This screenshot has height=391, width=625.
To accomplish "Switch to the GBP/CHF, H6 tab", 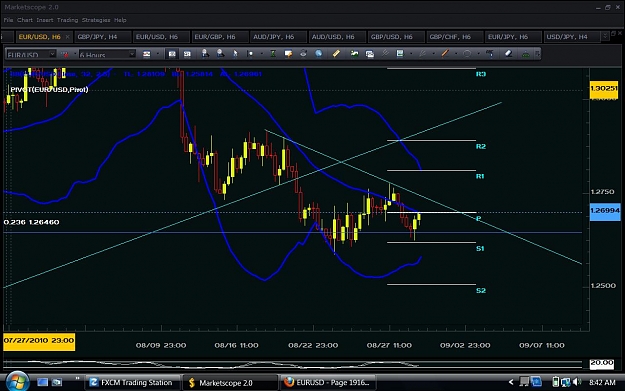I will pyautogui.click(x=454, y=37).
